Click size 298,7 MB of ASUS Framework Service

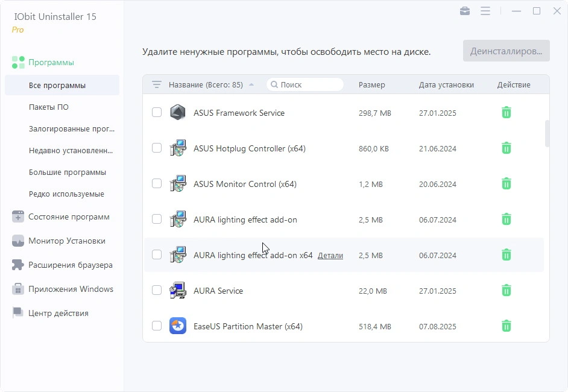[x=375, y=113]
